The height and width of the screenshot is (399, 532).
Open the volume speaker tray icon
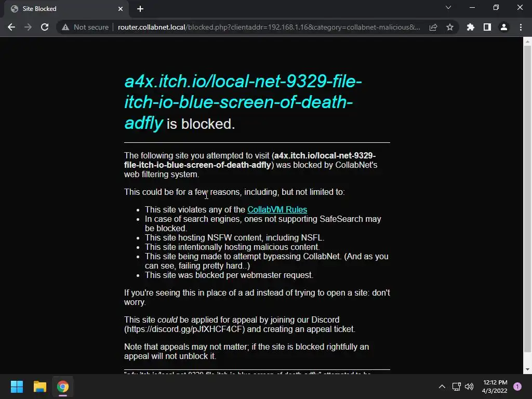coord(469,387)
